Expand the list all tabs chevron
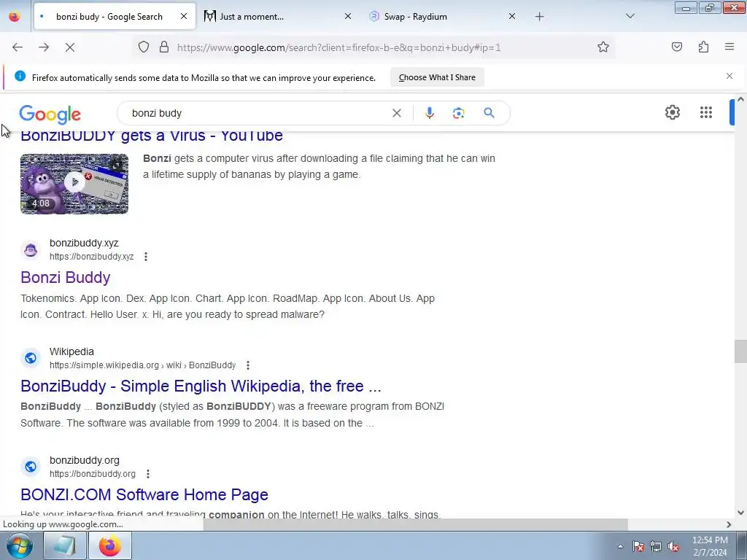Viewport: 747px width, 560px height. point(630,16)
